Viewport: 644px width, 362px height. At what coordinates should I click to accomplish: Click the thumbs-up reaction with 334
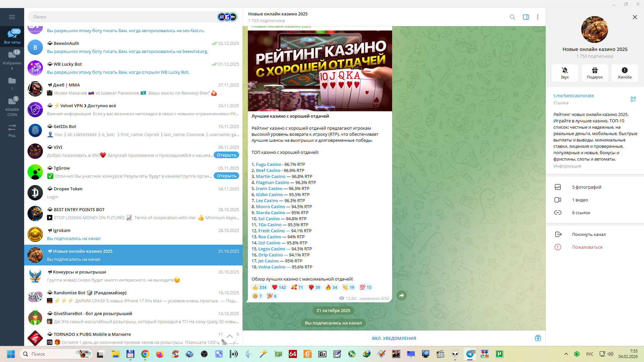259,287
